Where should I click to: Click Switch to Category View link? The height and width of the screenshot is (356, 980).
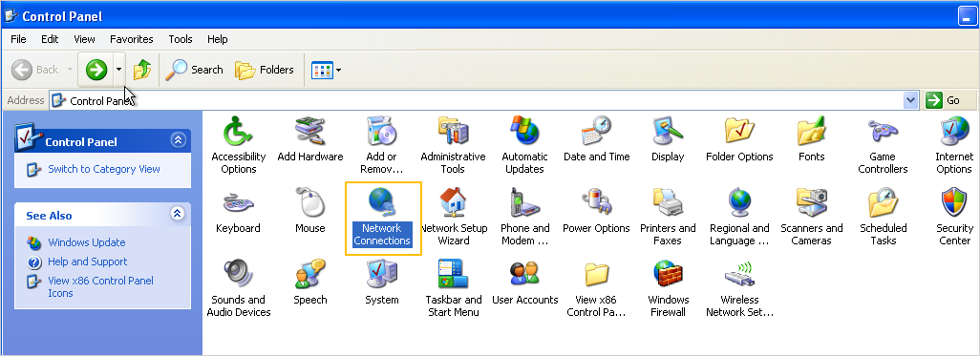[104, 169]
